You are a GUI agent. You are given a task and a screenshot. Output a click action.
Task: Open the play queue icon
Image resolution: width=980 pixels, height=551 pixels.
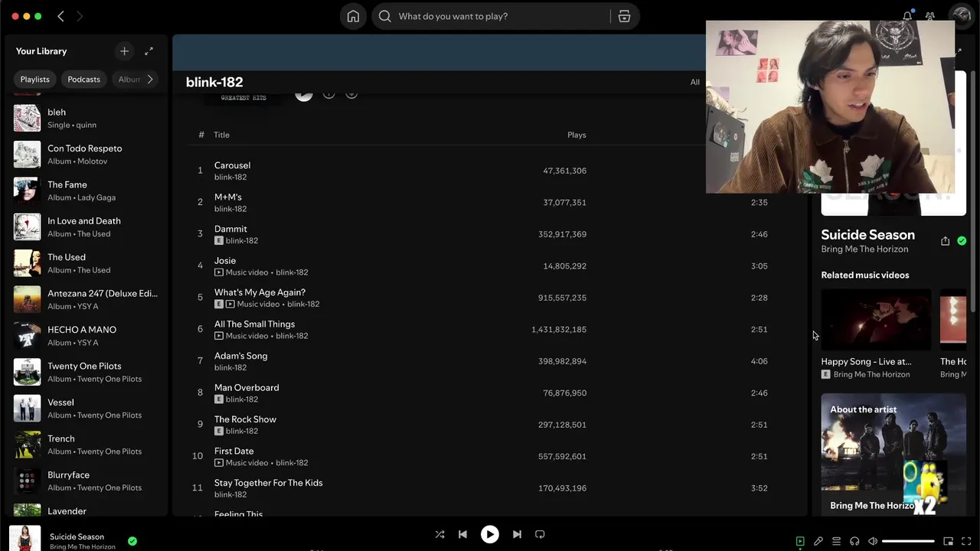pos(836,541)
